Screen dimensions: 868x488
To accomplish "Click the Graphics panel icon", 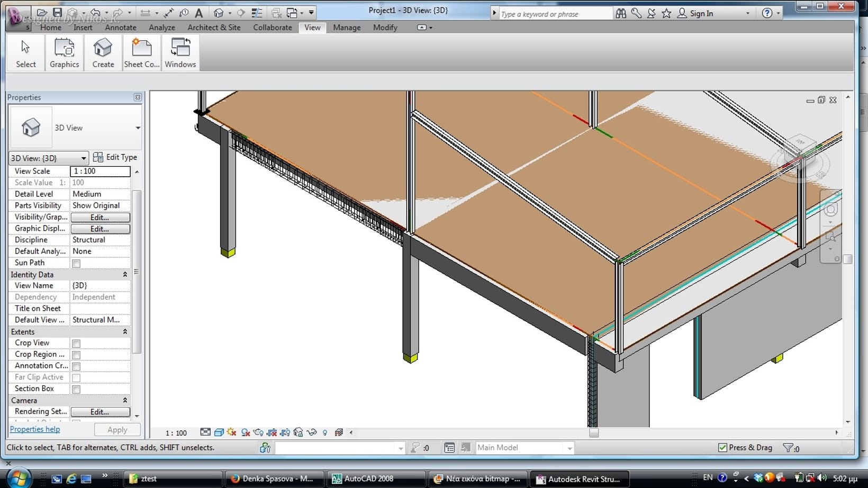I will pos(64,53).
